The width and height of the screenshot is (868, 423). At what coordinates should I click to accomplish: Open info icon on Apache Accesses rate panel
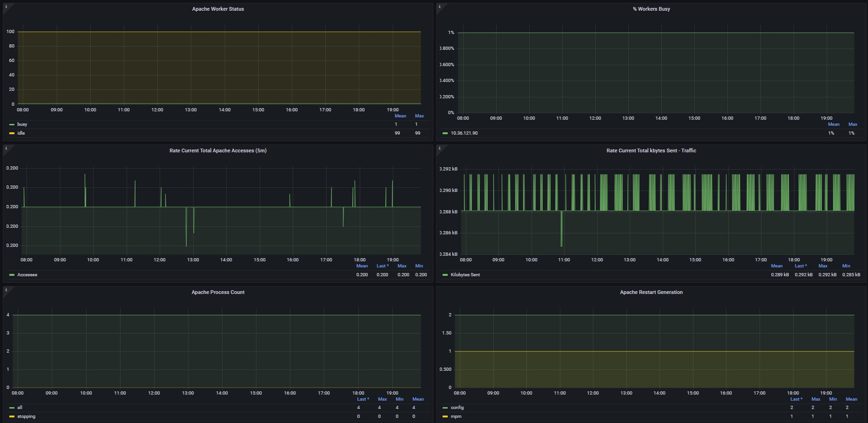[6, 148]
